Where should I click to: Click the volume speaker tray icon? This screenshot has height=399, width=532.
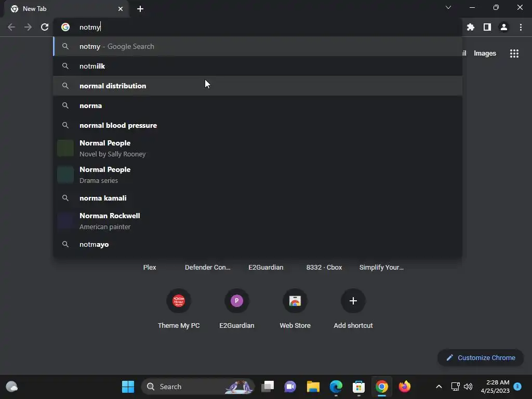click(x=468, y=387)
